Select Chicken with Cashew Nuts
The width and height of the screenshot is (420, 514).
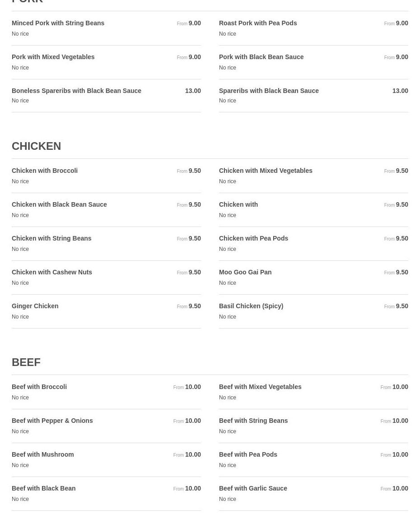[x=106, y=278]
